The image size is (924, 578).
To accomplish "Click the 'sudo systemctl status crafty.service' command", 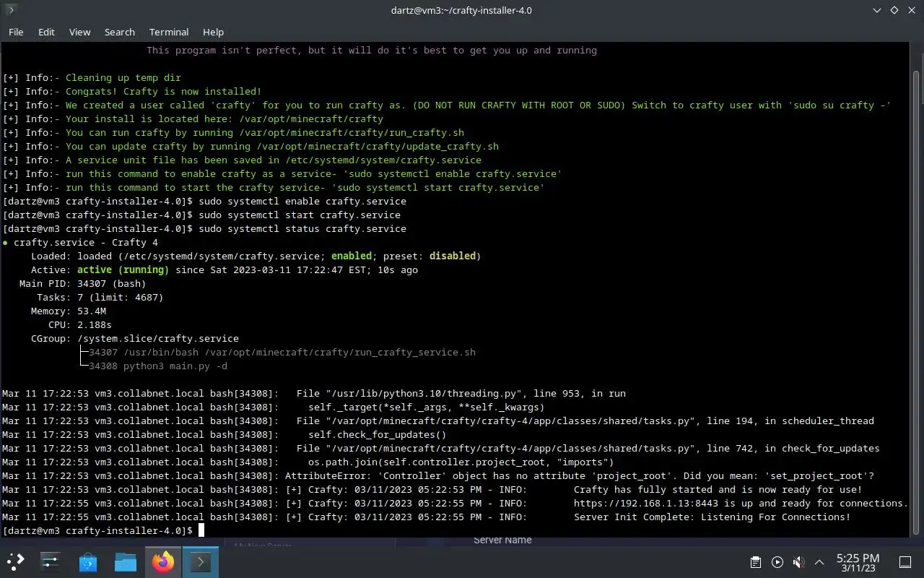I will coord(302,228).
